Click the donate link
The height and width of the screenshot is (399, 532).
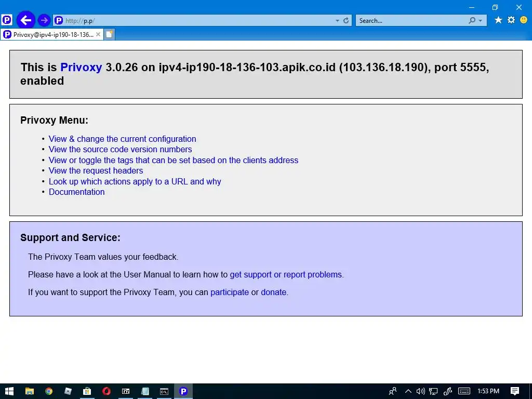point(273,292)
